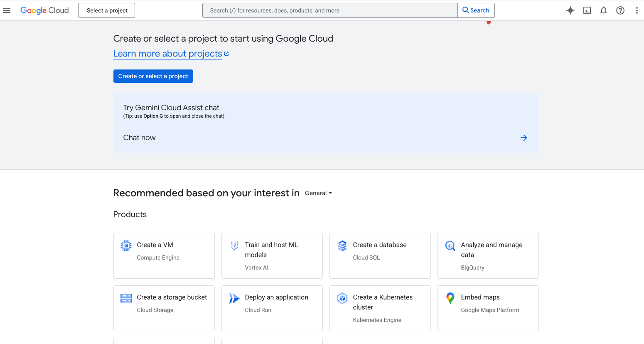Screen dimensions: 644x344
Task: Focus the resources search input field
Action: [330, 10]
